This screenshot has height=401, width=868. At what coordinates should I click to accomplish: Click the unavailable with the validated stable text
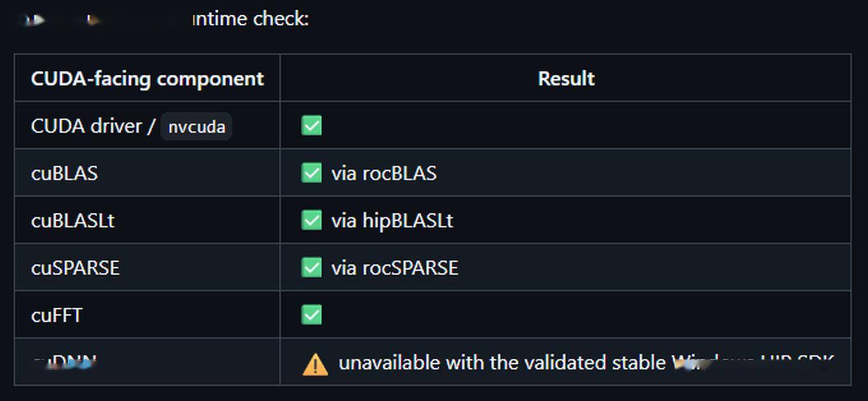click(x=502, y=363)
